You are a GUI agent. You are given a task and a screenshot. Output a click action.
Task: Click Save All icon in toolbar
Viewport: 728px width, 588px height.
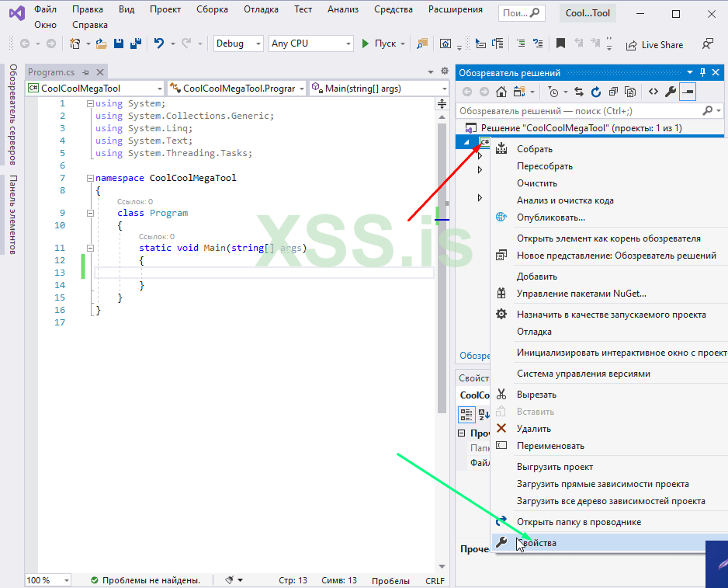[134, 44]
